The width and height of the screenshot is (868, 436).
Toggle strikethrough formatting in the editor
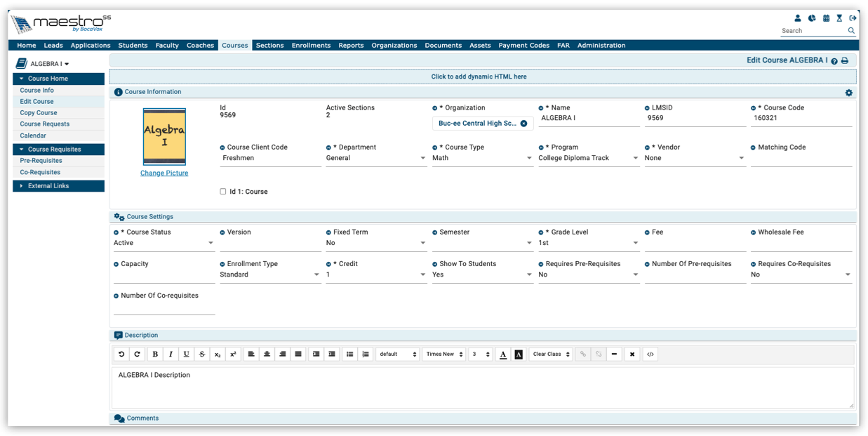[202, 355]
